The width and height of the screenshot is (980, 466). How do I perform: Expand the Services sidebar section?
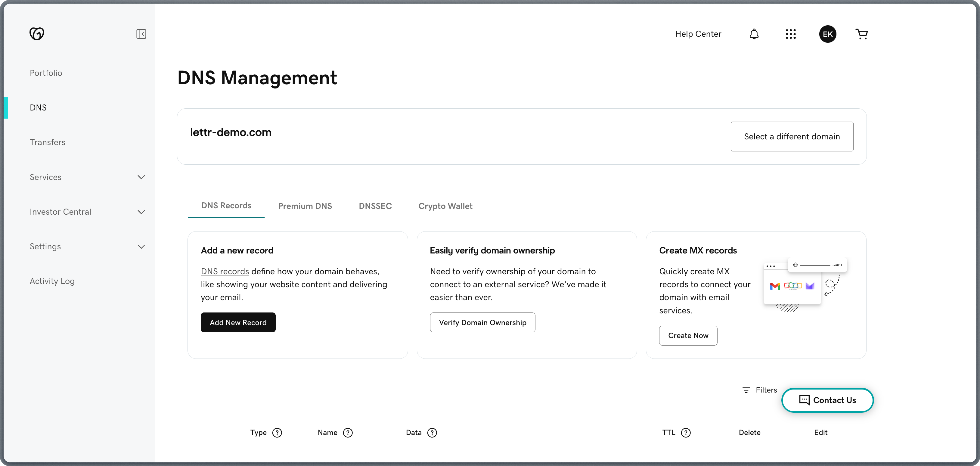tap(141, 177)
